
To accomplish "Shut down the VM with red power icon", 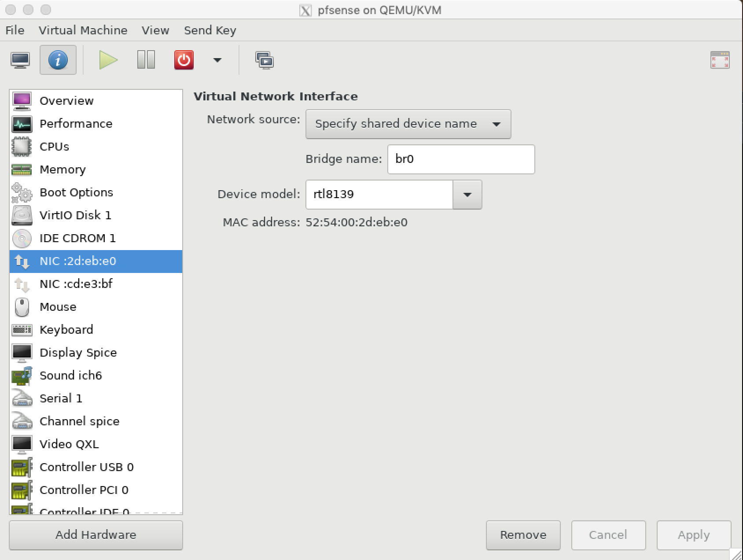I will 184,60.
